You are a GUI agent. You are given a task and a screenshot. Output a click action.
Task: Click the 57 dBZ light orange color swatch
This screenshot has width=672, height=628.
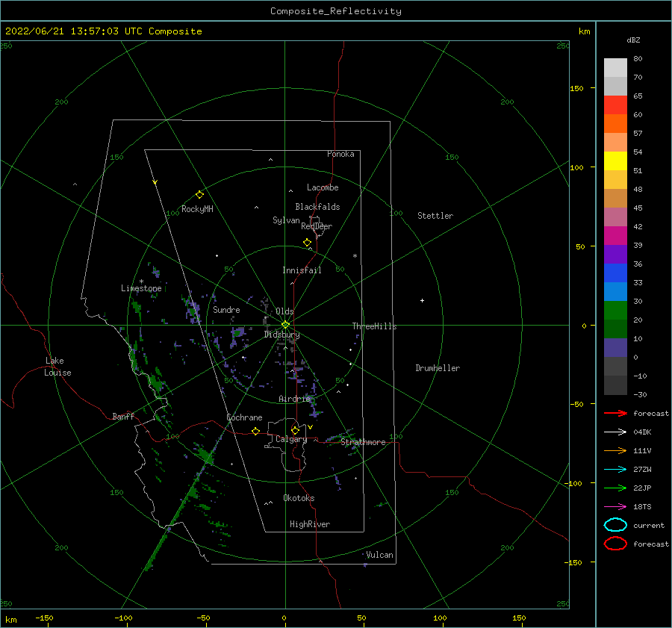click(615, 143)
